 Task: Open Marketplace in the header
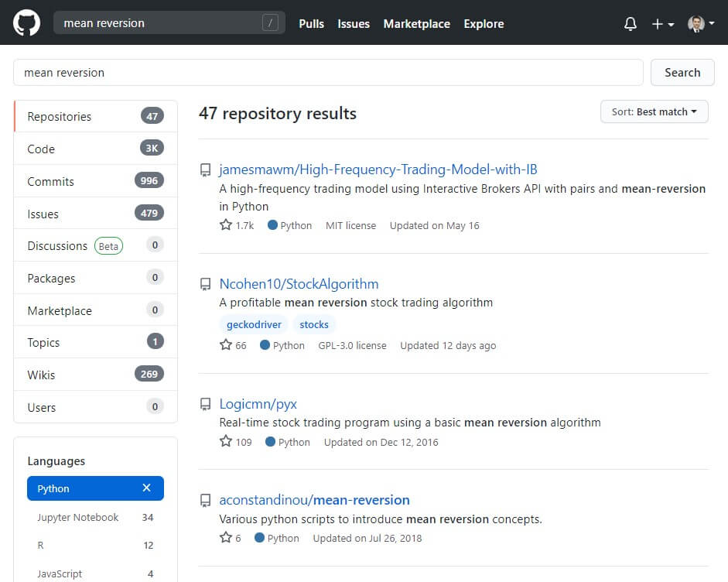point(416,24)
